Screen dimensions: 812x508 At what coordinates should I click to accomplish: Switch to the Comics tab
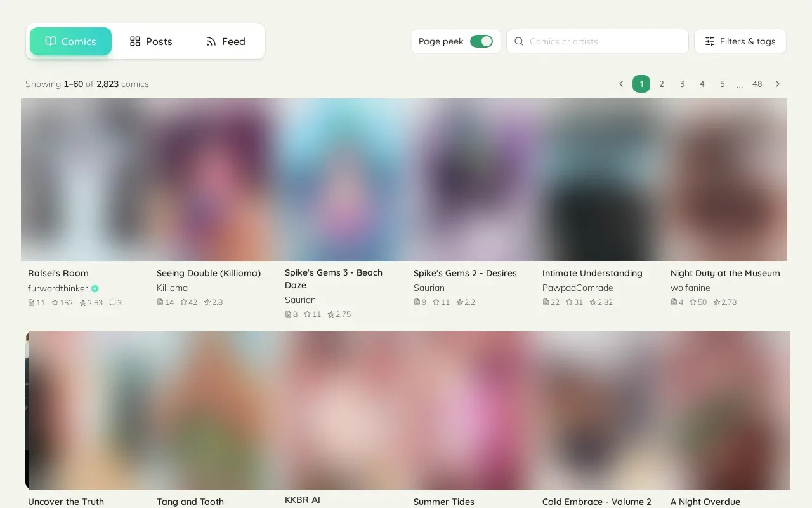point(70,41)
